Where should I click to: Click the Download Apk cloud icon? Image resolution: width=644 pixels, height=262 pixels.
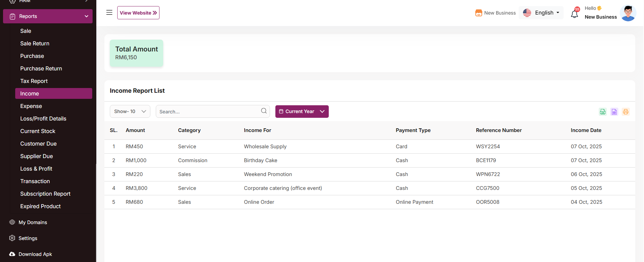click(12, 254)
